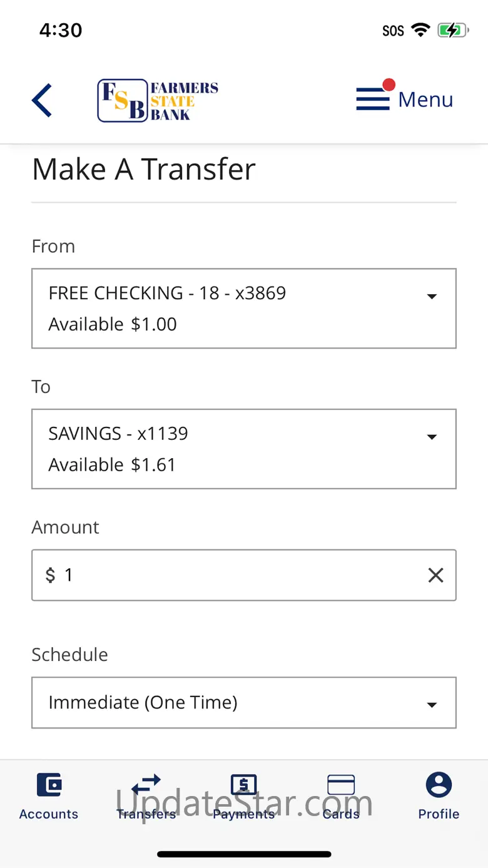Image resolution: width=488 pixels, height=868 pixels.
Task: Tap the Immediate (One Time) option text
Action: coord(143,702)
